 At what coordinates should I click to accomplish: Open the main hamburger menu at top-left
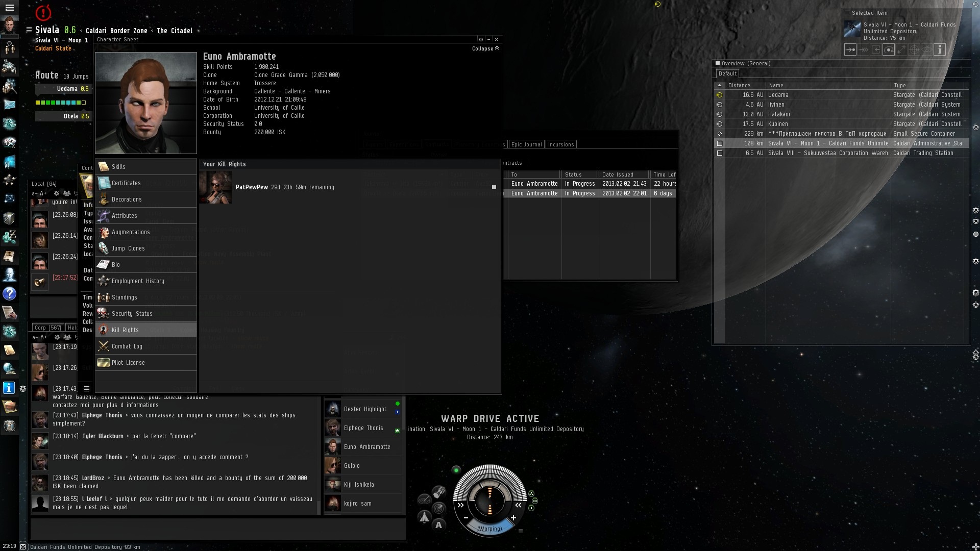pos(9,8)
